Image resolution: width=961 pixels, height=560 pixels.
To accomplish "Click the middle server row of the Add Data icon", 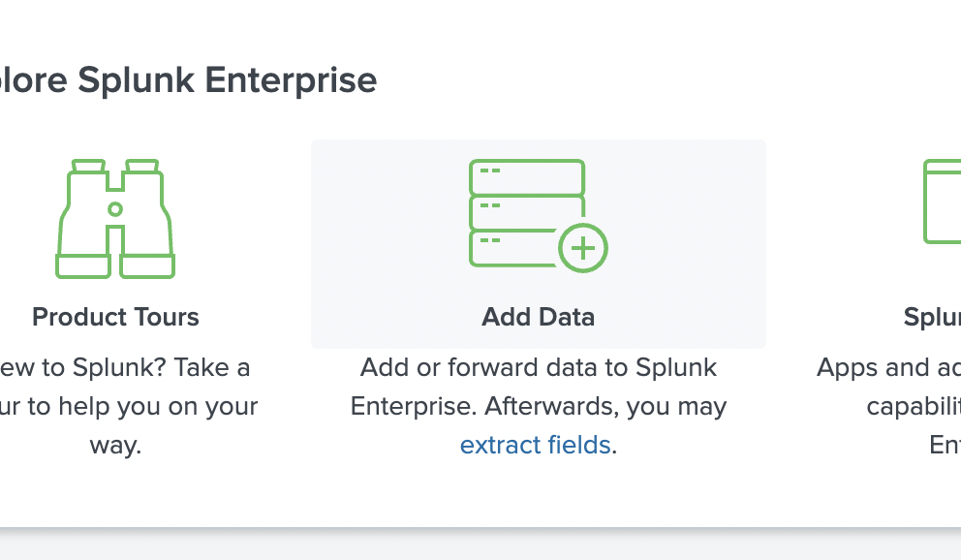I will (x=527, y=211).
